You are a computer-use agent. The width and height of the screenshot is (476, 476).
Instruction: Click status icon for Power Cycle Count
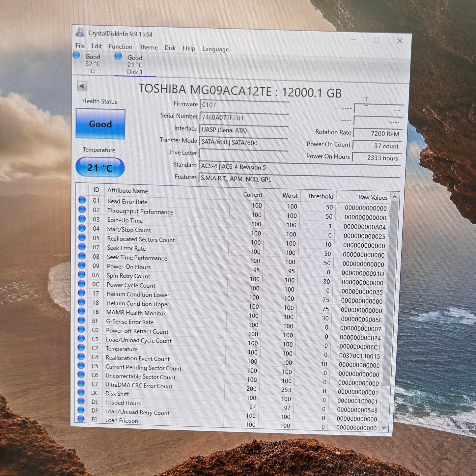pos(82,283)
